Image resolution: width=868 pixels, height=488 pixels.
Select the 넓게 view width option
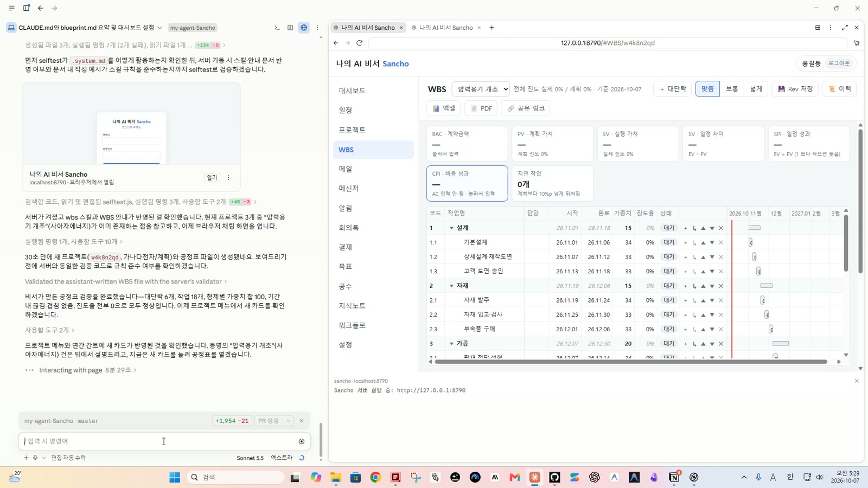[x=756, y=89]
